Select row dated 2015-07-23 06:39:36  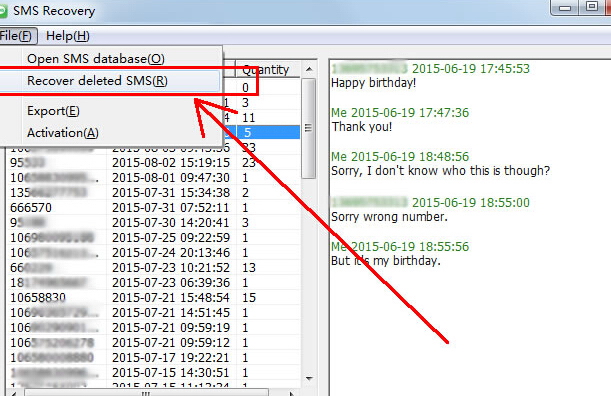pyautogui.click(x=154, y=283)
